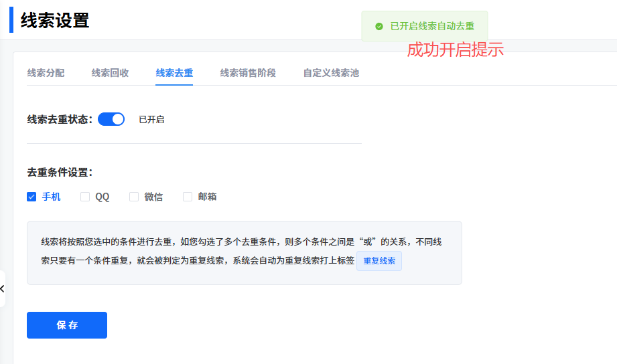Click the 重复线索 tag label

pyautogui.click(x=379, y=261)
